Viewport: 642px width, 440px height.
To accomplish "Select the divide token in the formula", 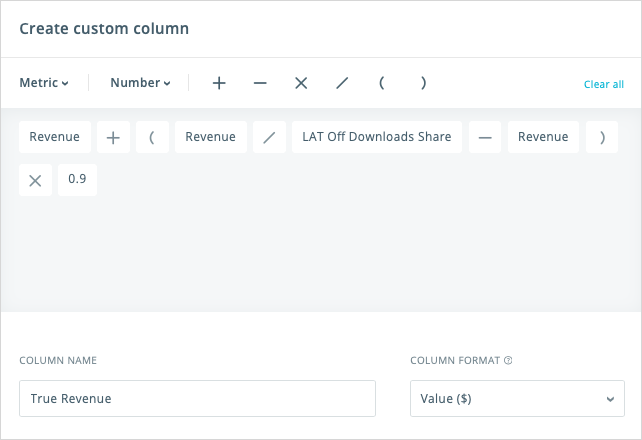I will (269, 137).
